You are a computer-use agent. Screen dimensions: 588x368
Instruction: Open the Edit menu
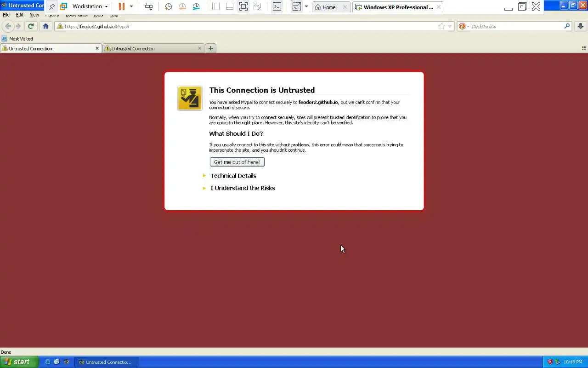point(20,15)
